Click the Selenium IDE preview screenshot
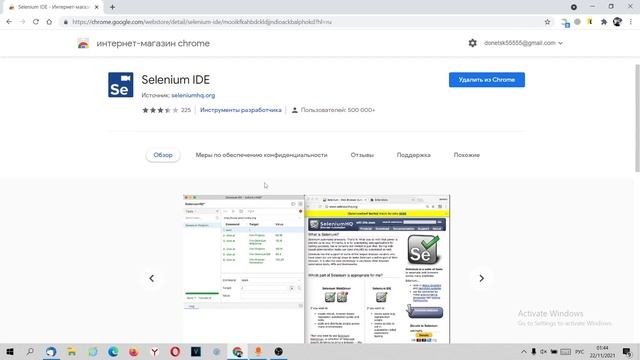This screenshot has width=640, height=360. click(316, 269)
